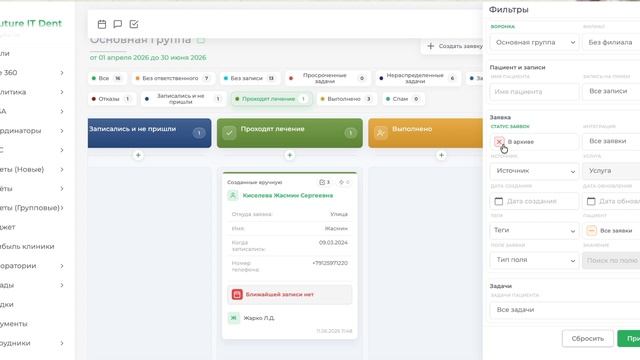Open the tasks checkmark icon in the top toolbar
The width and height of the screenshot is (640, 360).
(x=134, y=24)
